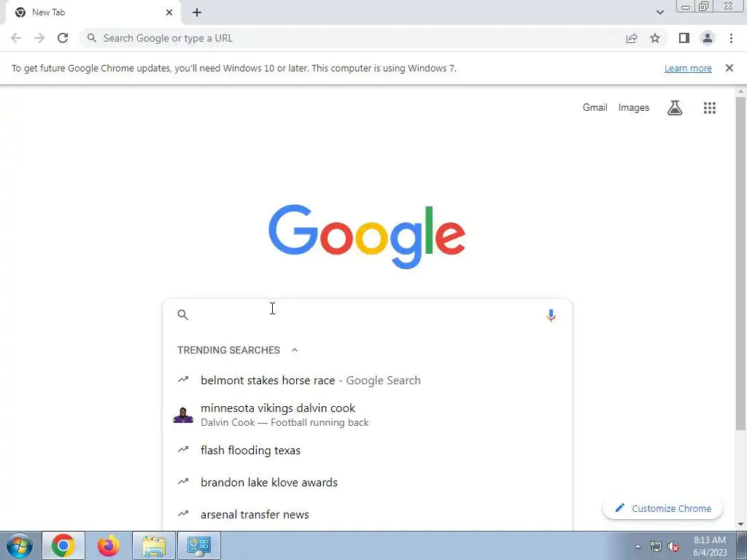Image resolution: width=747 pixels, height=560 pixels.
Task: Start voice search with microphone
Action: coord(551,315)
